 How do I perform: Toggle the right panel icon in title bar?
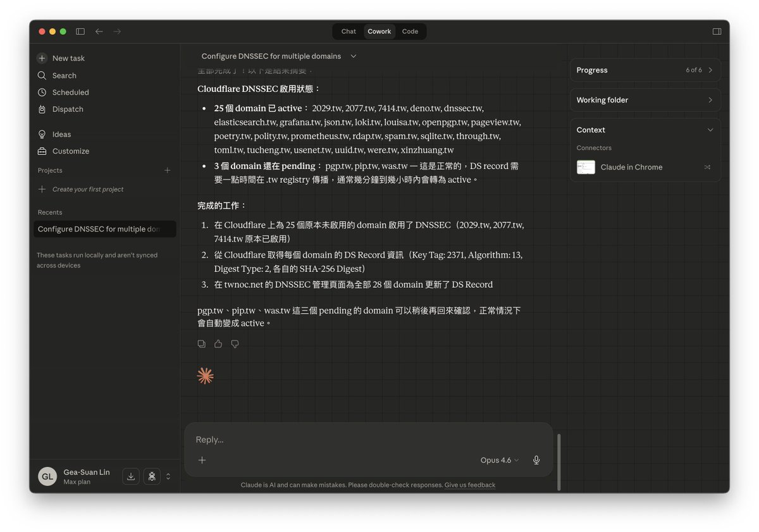717,32
